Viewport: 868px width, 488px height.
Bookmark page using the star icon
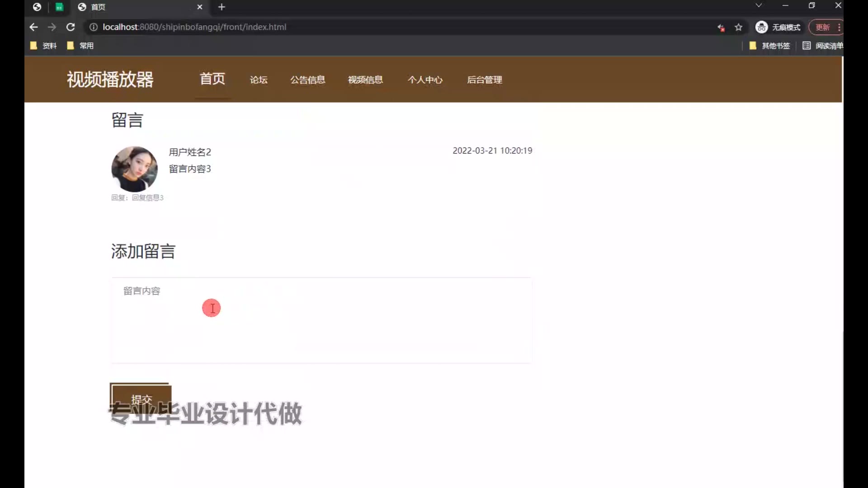(x=739, y=27)
